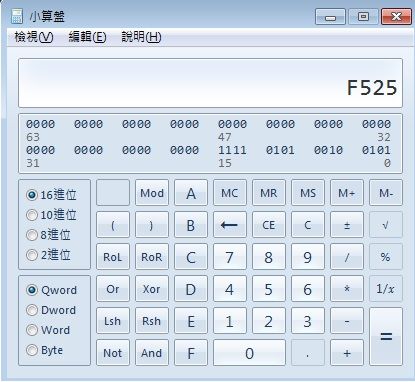Click digit 4 key
The width and height of the screenshot is (415, 382).
pos(230,289)
